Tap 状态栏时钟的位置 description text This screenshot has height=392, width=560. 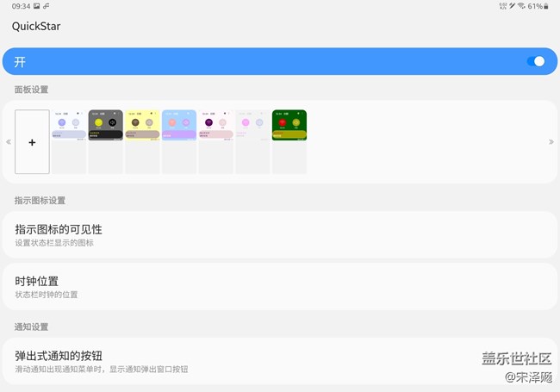(x=47, y=295)
